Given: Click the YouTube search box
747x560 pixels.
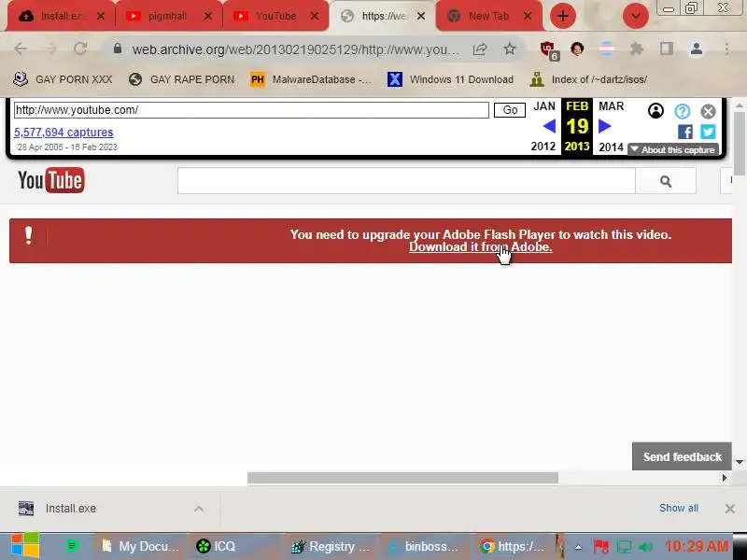Looking at the screenshot, I should pyautogui.click(x=406, y=181).
